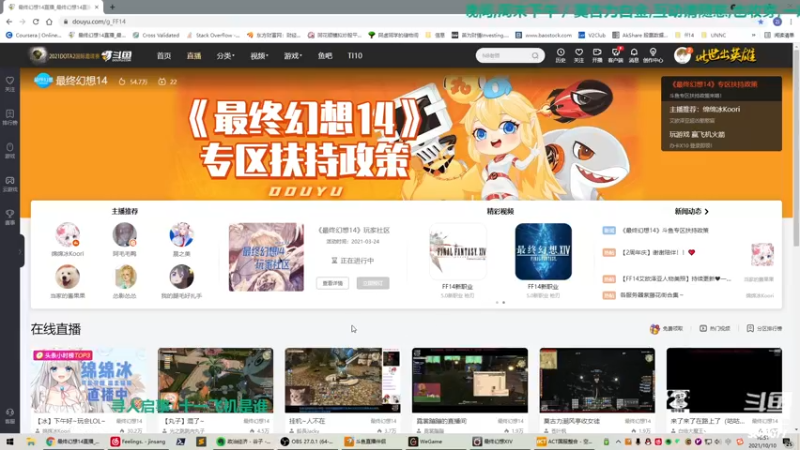Open the trophy icon in left sidebar
This screenshot has height=450, width=800.
[10, 217]
